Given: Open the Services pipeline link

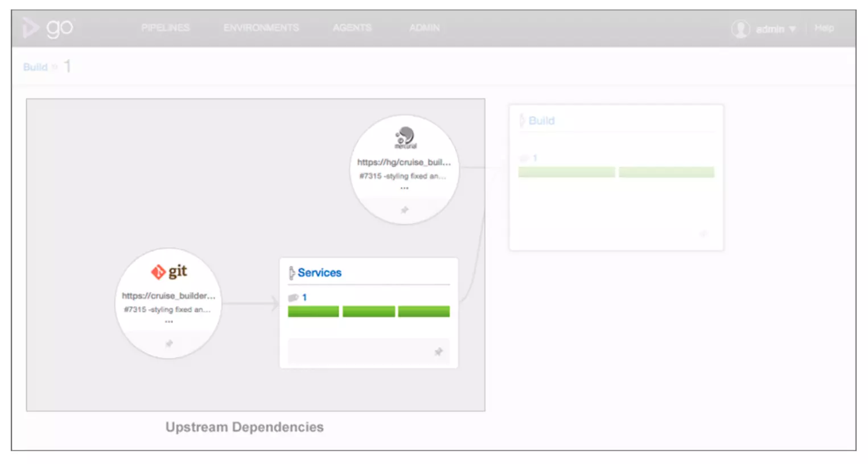Looking at the screenshot, I should [x=319, y=273].
